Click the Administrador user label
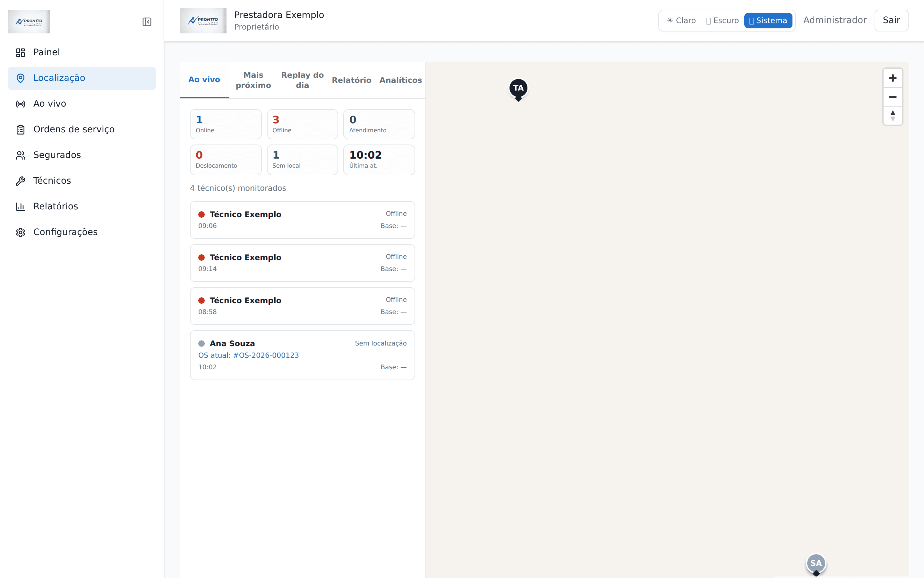 pyautogui.click(x=835, y=20)
